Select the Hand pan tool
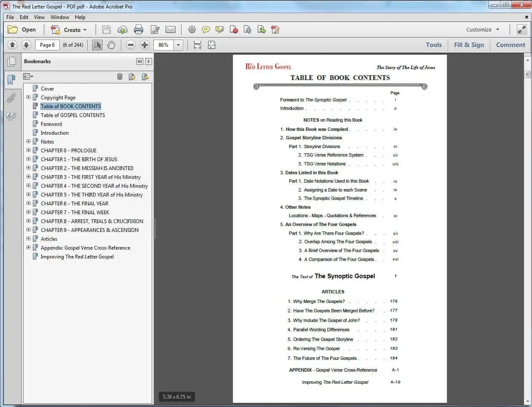The width and height of the screenshot is (532, 407). 111,45
